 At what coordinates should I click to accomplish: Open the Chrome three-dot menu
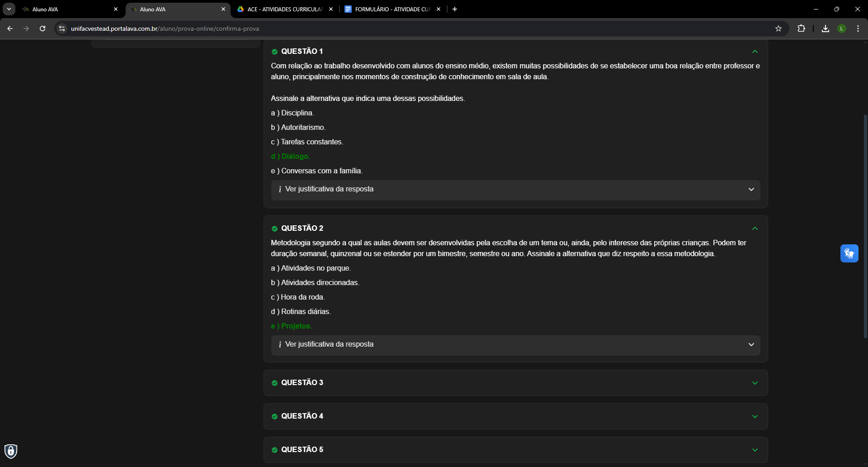click(x=858, y=29)
